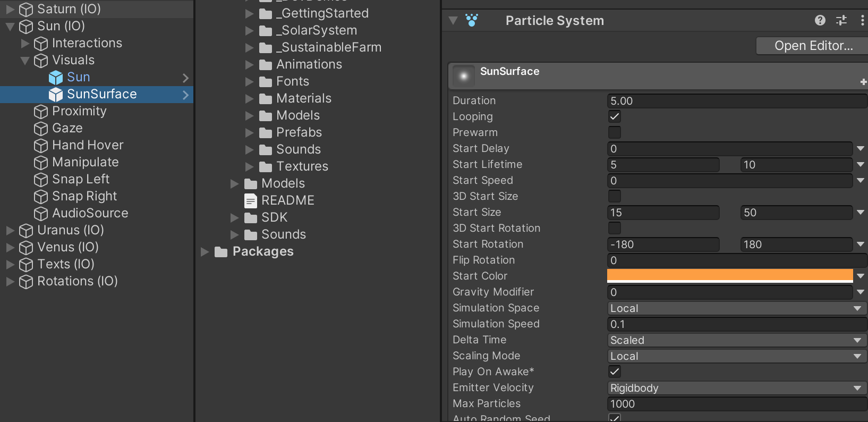
Task: Click the Particle System component icon
Action: (471, 20)
